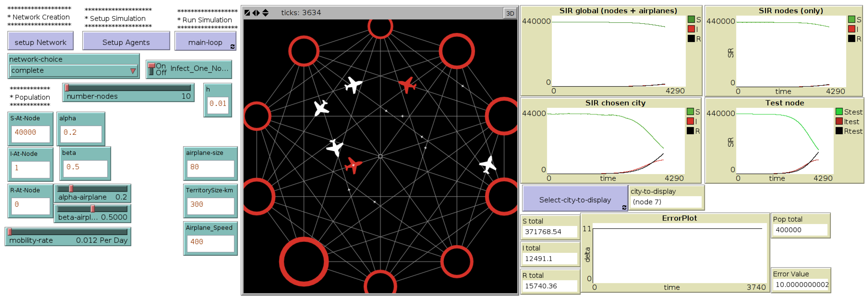
Task: Switch the view to 3D
Action: click(x=510, y=13)
